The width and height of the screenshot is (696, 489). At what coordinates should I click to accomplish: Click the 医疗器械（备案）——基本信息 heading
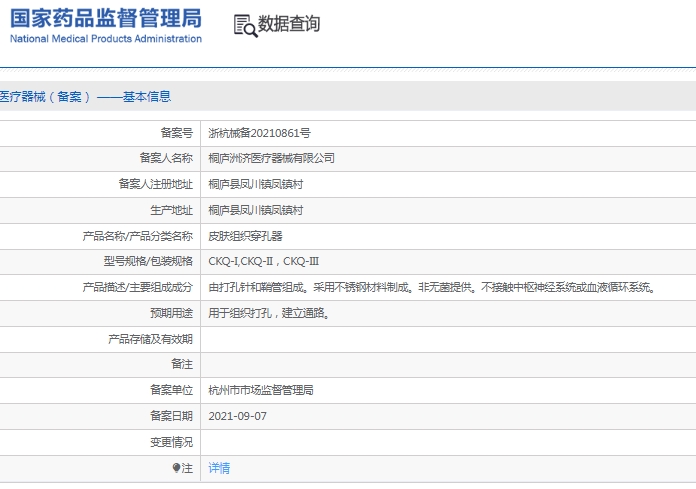[x=85, y=96]
